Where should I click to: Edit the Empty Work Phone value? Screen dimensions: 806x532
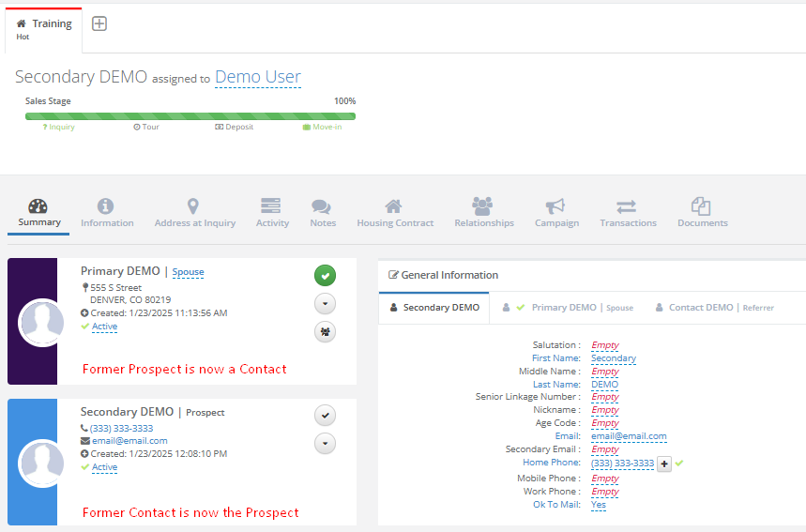coord(605,492)
